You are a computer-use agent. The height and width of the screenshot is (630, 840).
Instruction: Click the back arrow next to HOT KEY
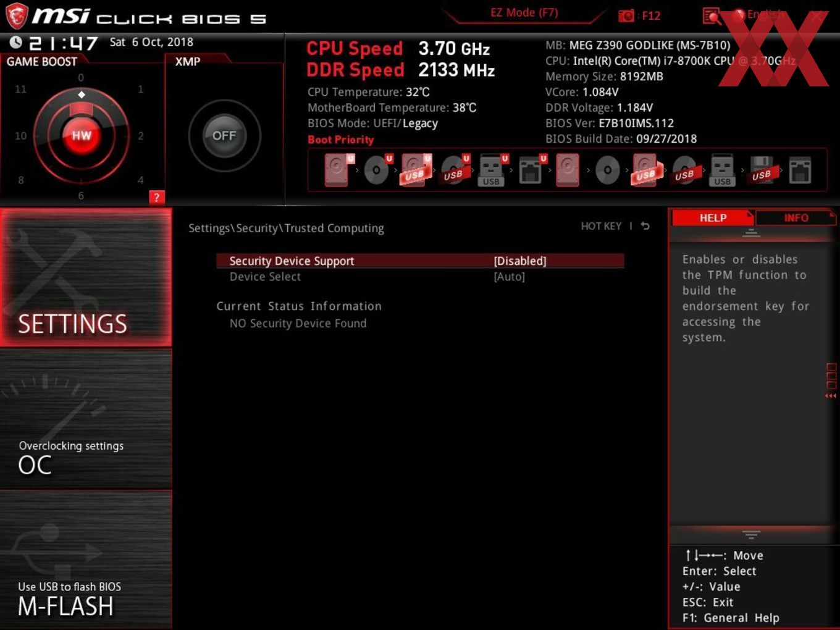pos(645,226)
